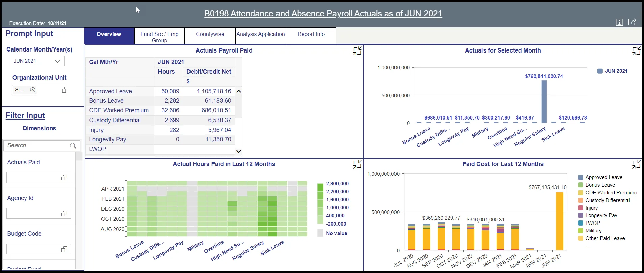Maximize the Actuals Payroll Paid panel
Image resolution: width=644 pixels, height=273 pixels.
tap(357, 51)
